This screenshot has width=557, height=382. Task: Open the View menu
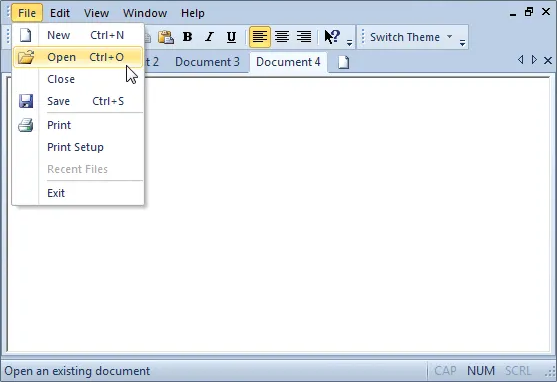tap(96, 13)
